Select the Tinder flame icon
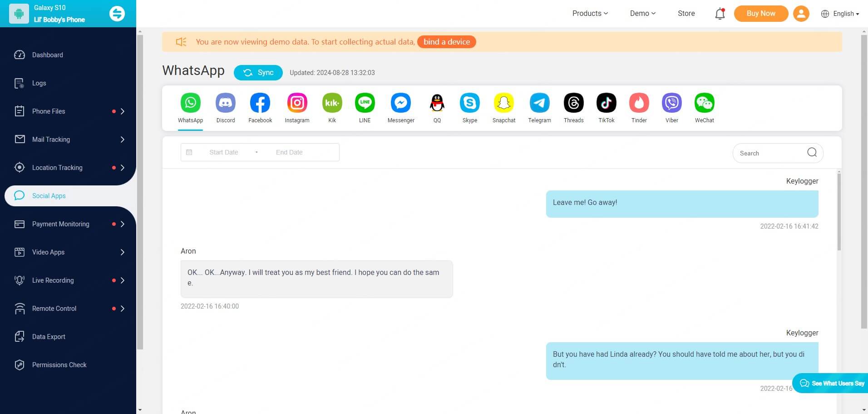Image resolution: width=868 pixels, height=414 pixels. click(639, 103)
